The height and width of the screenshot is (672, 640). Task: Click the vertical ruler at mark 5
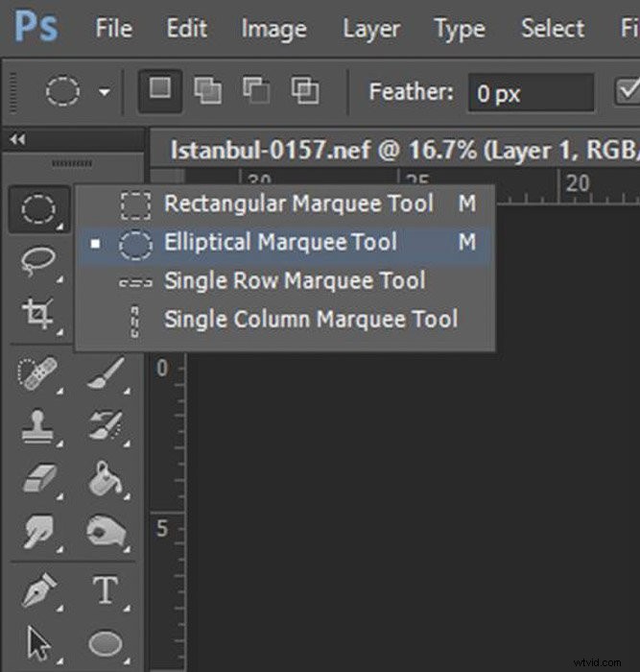tap(162, 528)
